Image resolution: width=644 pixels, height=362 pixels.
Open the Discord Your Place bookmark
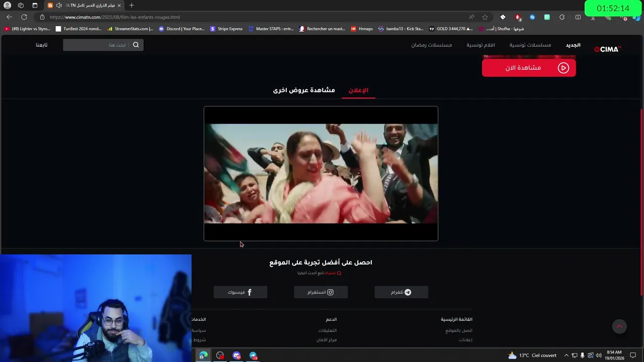tap(182, 29)
